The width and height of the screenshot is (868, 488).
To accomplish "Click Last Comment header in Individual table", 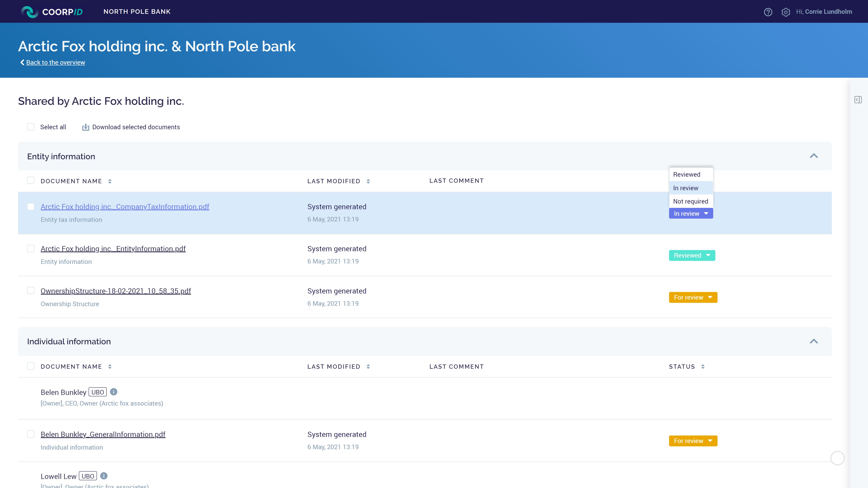I will coord(457,367).
